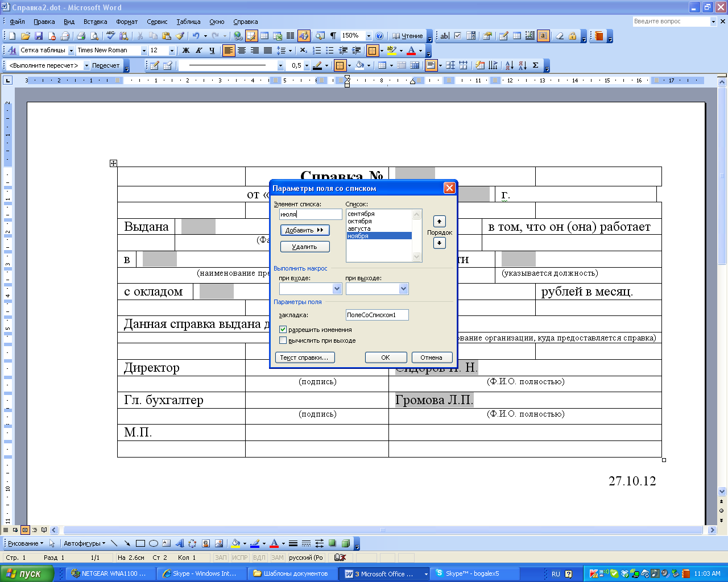Viewport: 728px width, 582px height.
Task: Open the Правка menu
Action: pyautogui.click(x=44, y=22)
